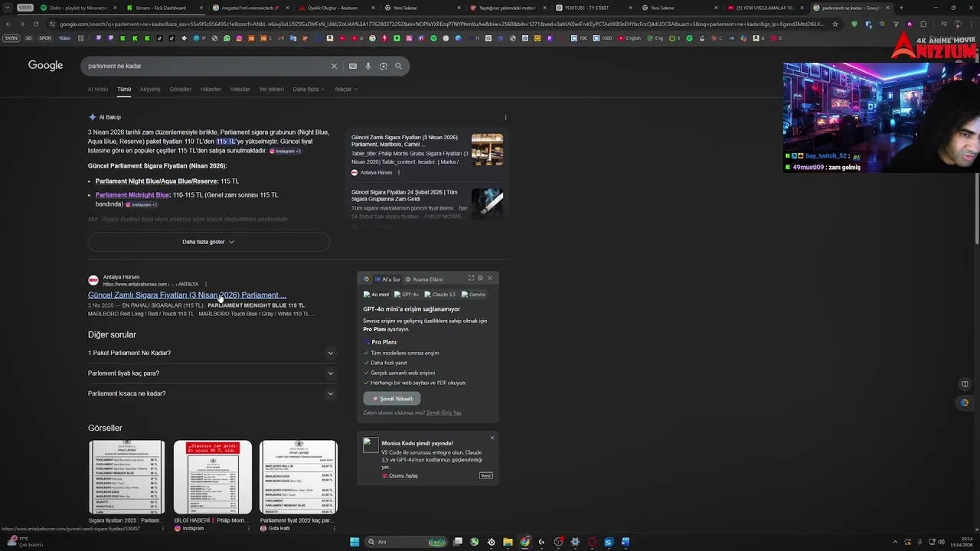This screenshot has width=980, height=551.
Task: Expand 'Parliament kısaca ne kadar?' question
Action: point(211,393)
